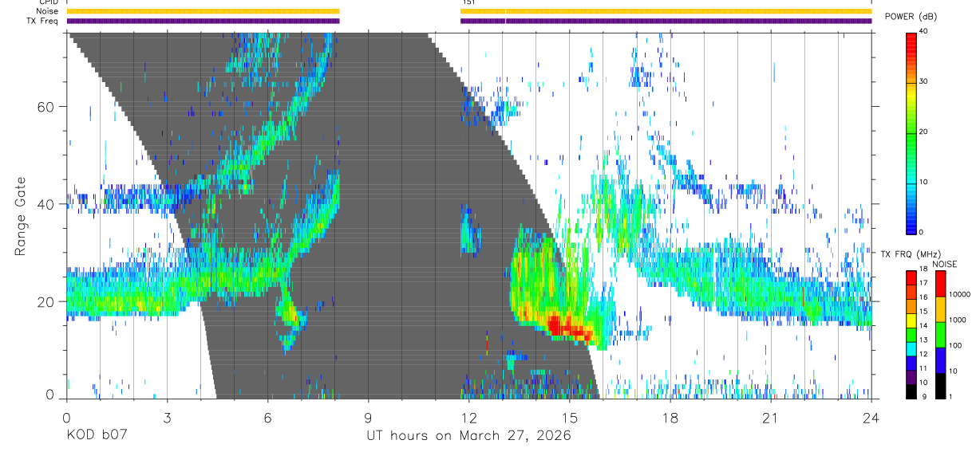Screen dimensions: 980x452
Task: Click the 'TX Freq' row label at top left
Action: point(44,21)
